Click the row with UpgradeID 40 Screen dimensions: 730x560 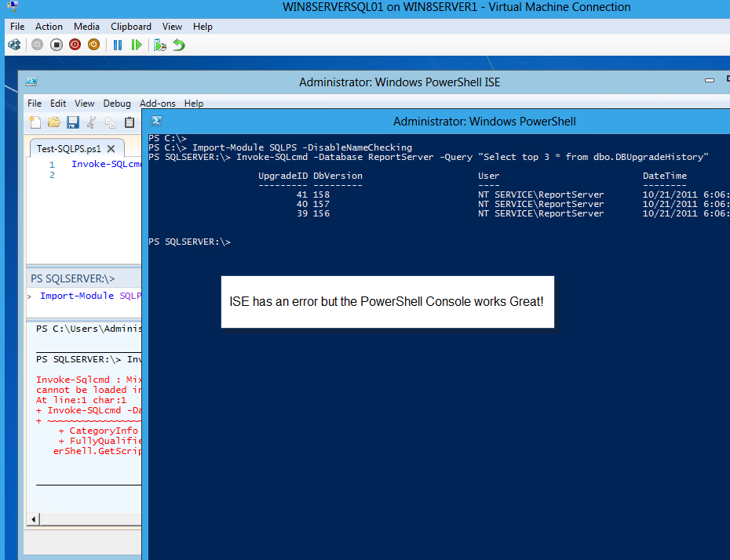(x=439, y=204)
